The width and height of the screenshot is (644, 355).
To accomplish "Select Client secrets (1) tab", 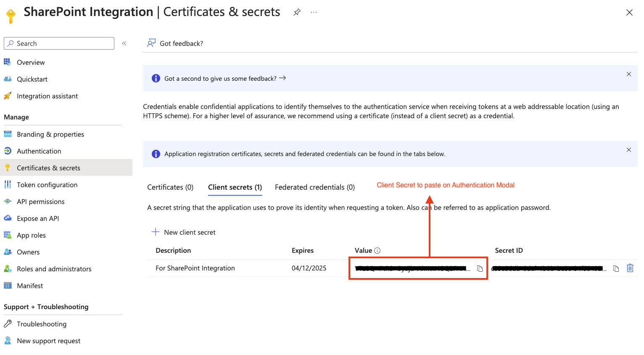I will coord(235,187).
